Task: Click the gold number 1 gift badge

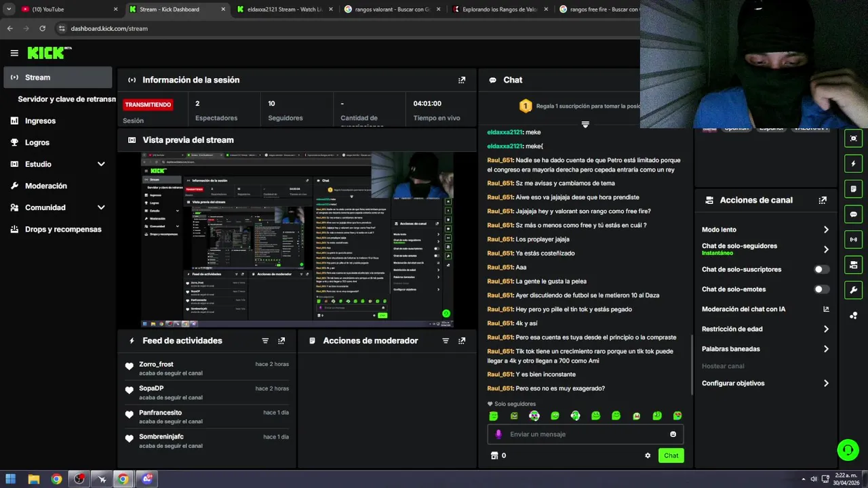Action: point(525,106)
